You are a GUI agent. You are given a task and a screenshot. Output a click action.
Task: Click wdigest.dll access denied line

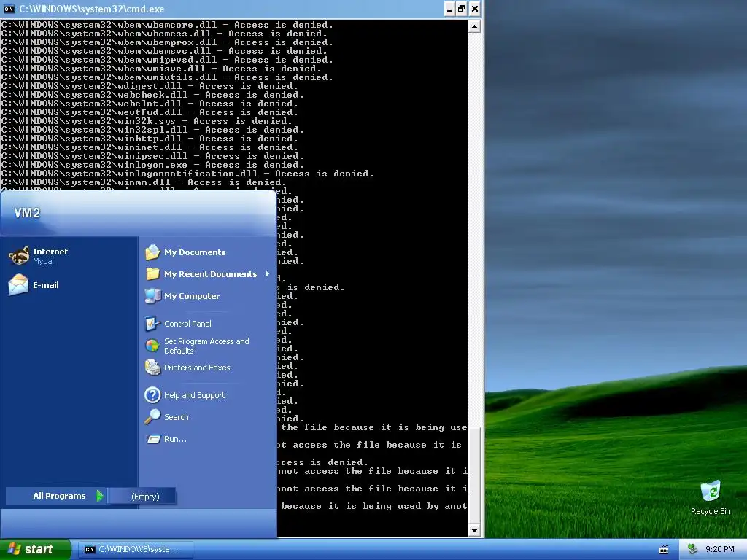coord(150,86)
